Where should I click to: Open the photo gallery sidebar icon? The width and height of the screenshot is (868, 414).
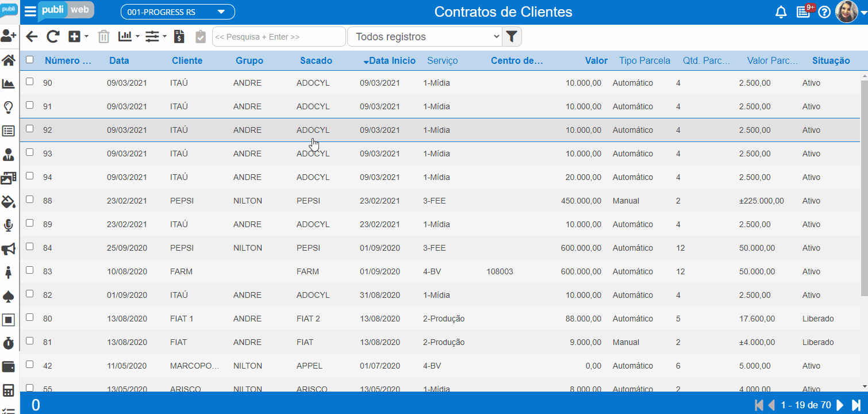coord(9,178)
